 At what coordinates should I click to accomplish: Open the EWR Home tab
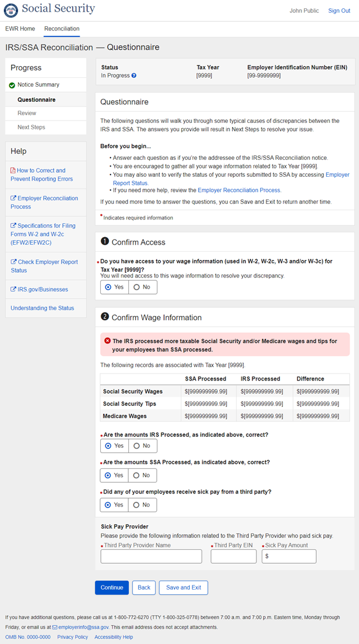click(x=20, y=29)
